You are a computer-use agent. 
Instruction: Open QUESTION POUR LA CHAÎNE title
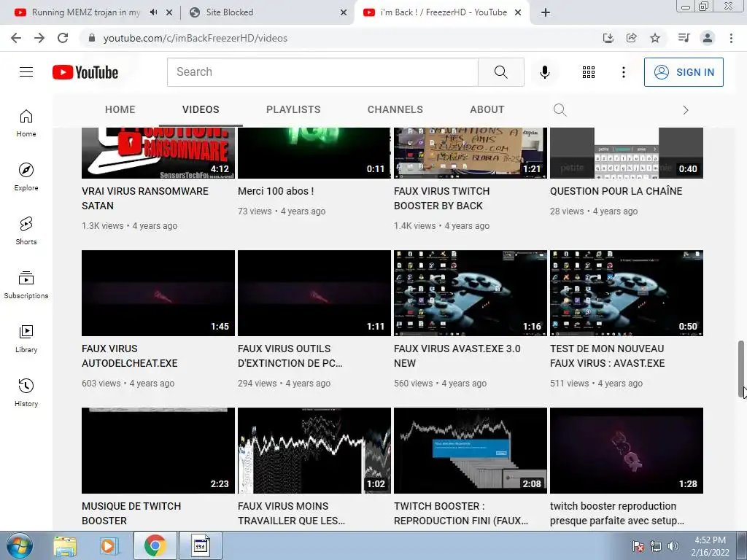coord(616,191)
